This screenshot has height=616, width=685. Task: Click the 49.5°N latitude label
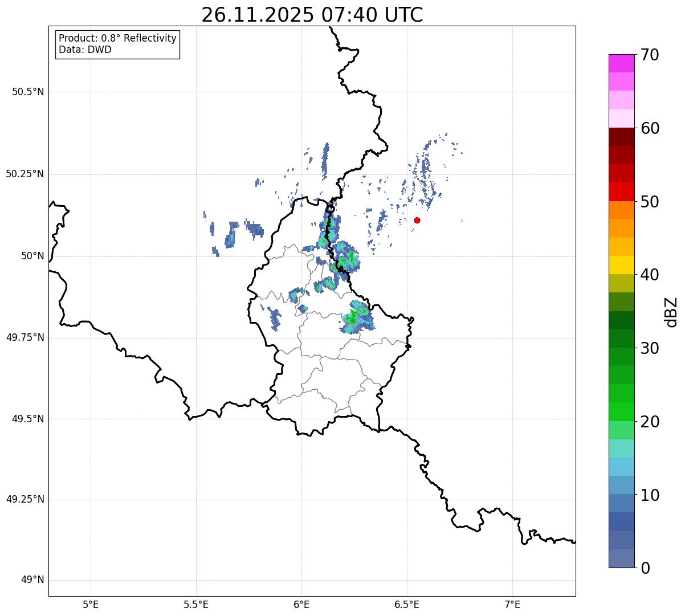28,419
